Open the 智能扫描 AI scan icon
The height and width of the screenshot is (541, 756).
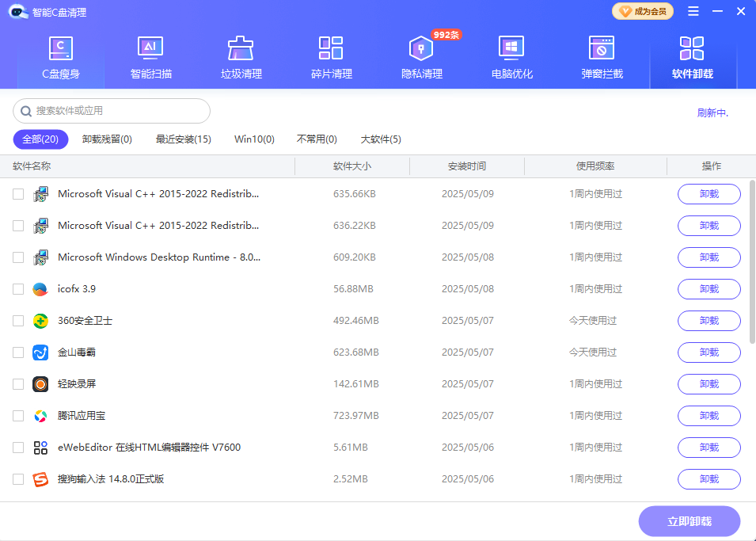(150, 48)
